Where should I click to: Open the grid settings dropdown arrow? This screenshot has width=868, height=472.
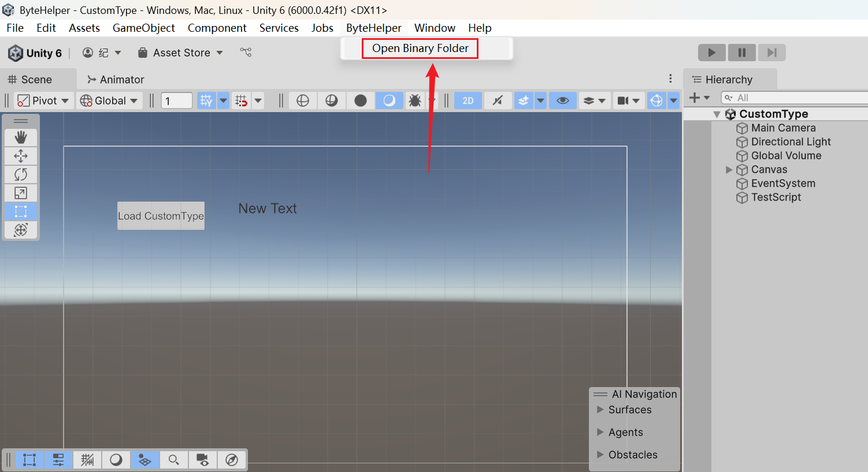[x=223, y=101]
